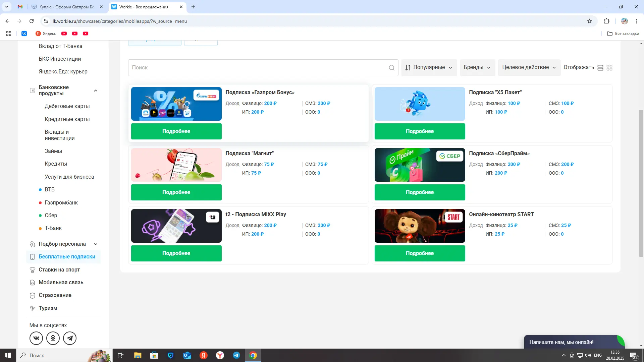The height and width of the screenshot is (362, 644).
Task: Open the apps grid bookmark icon
Action: (x=9, y=34)
